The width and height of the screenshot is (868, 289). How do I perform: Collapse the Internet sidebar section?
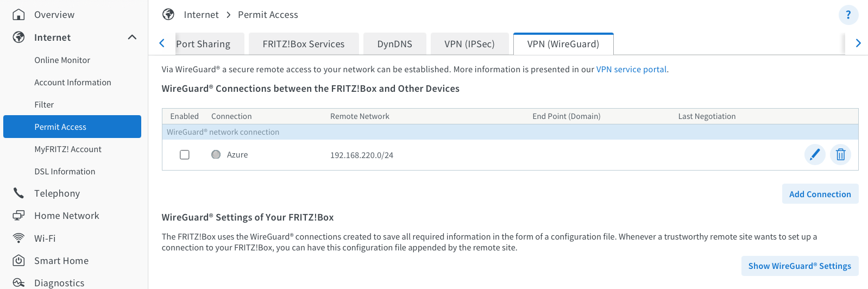click(x=132, y=37)
